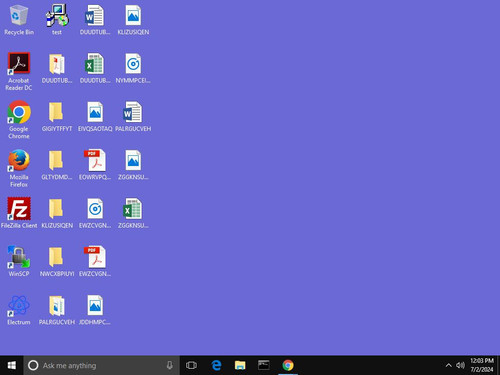Select the PALRGUCVEH folder icon
The width and height of the screenshot is (500, 375).
tap(57, 310)
